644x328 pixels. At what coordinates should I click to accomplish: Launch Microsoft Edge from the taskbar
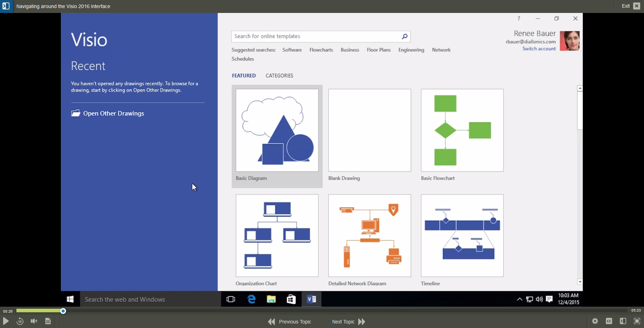(251, 299)
